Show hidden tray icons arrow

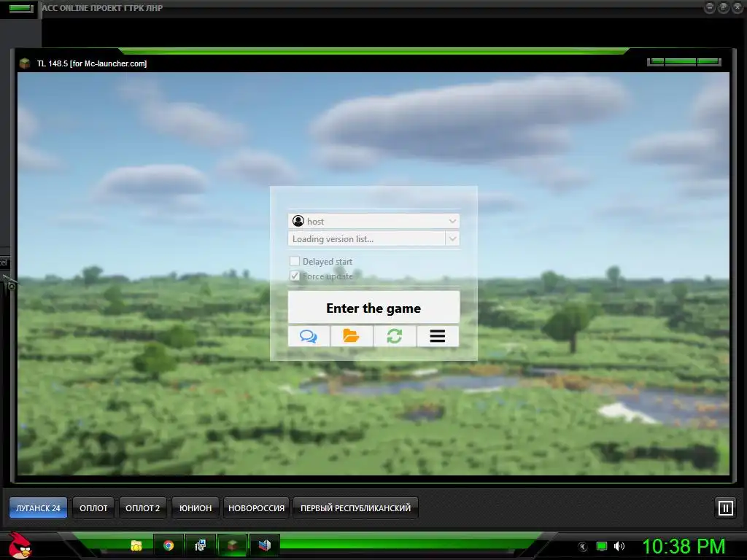pos(583,547)
